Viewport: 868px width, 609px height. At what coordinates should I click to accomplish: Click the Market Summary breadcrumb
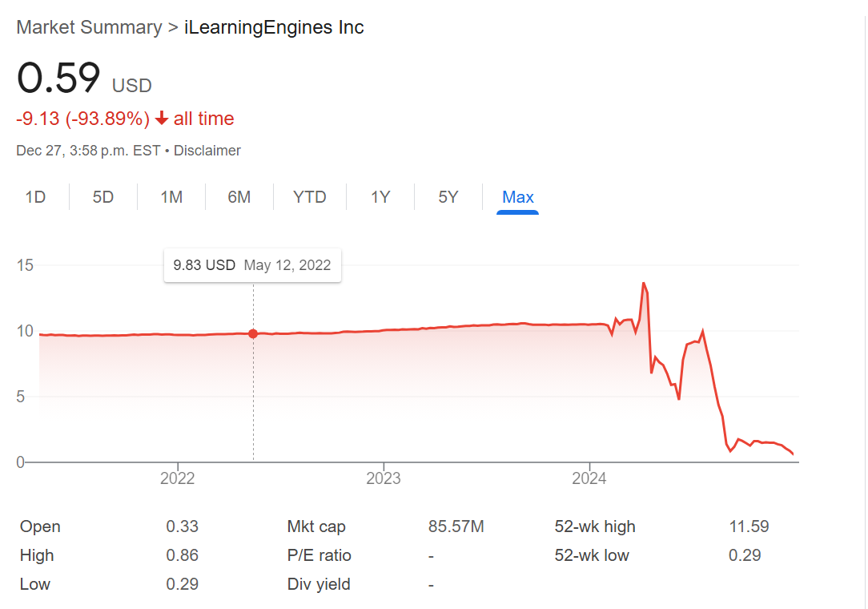(89, 27)
